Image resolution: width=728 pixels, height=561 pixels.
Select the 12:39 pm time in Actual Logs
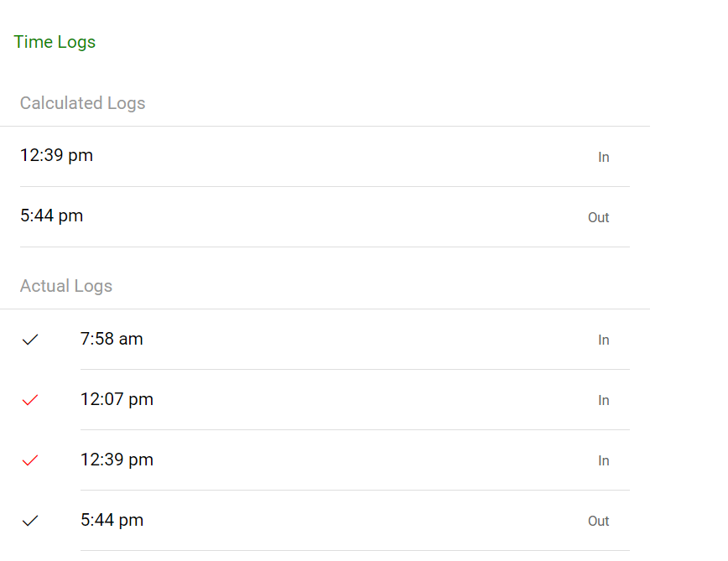(x=117, y=460)
